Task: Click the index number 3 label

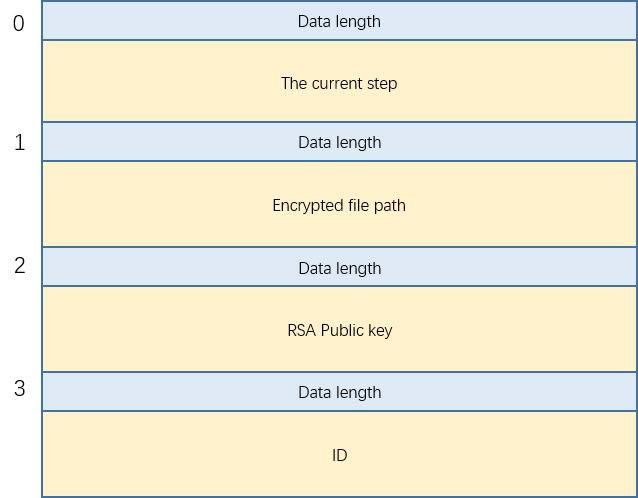Action: coord(19,388)
